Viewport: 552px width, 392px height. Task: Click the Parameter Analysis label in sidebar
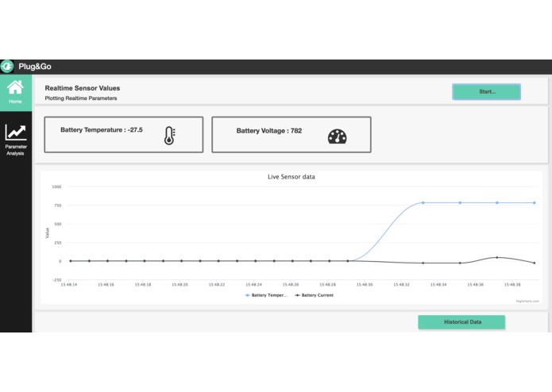[x=16, y=150]
